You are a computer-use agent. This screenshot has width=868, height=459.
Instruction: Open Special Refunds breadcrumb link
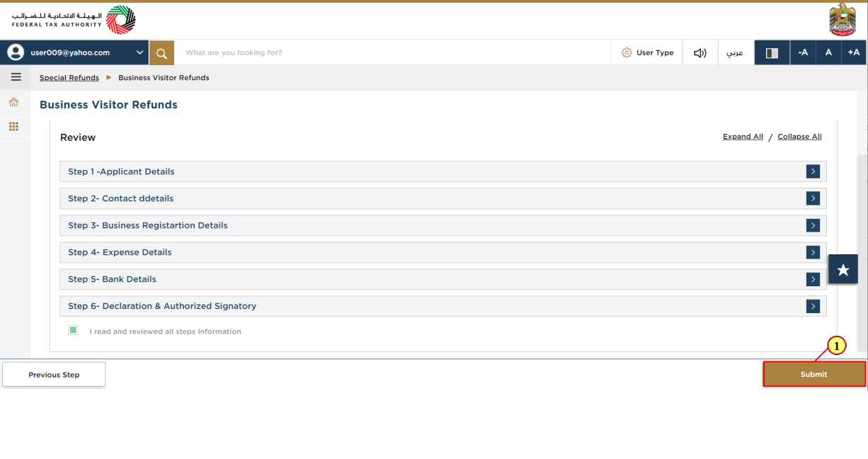click(x=69, y=78)
